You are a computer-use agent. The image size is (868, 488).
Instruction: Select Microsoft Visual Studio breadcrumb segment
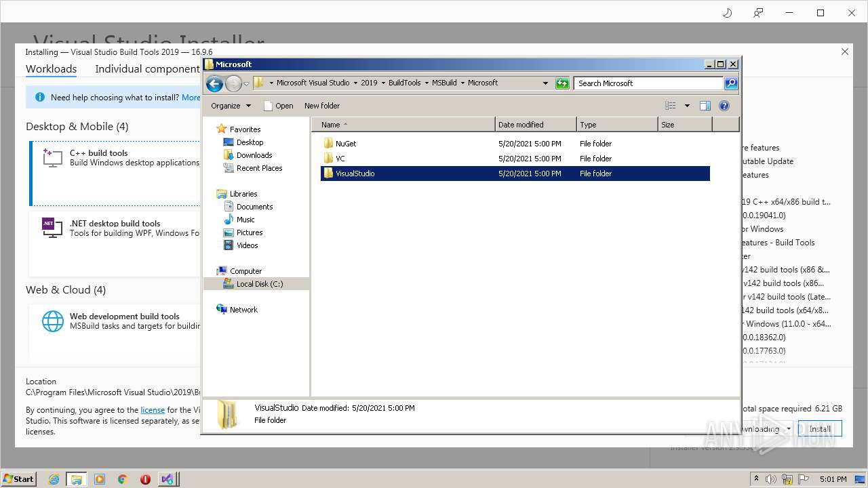[x=313, y=83]
